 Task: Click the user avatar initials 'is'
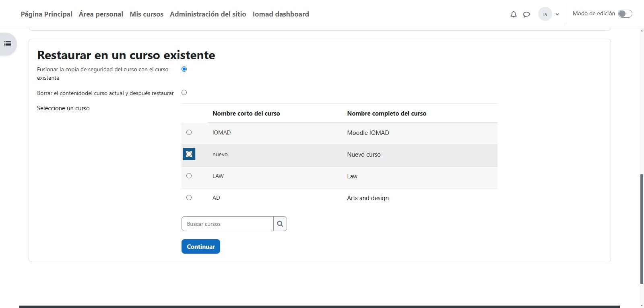pyautogui.click(x=545, y=14)
